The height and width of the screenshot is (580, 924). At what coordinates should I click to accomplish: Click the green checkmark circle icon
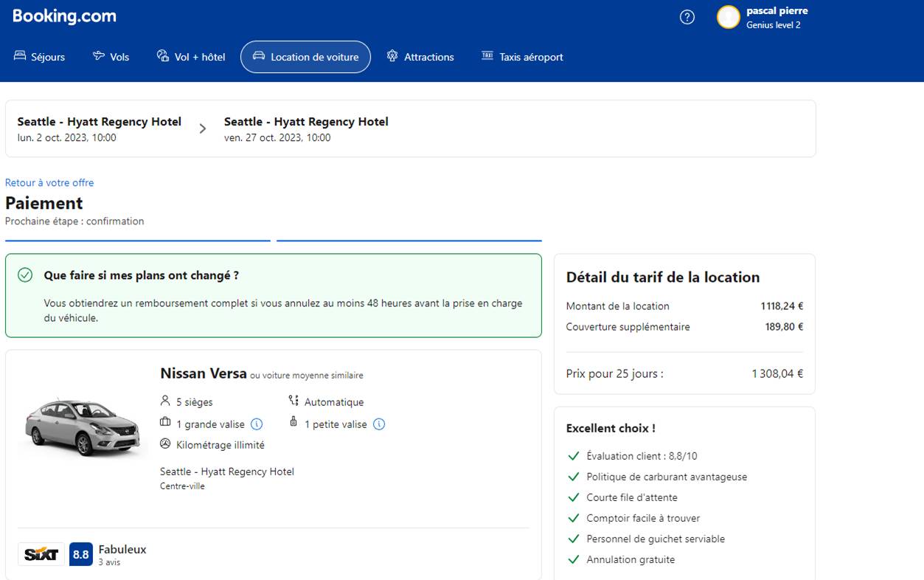click(25, 275)
